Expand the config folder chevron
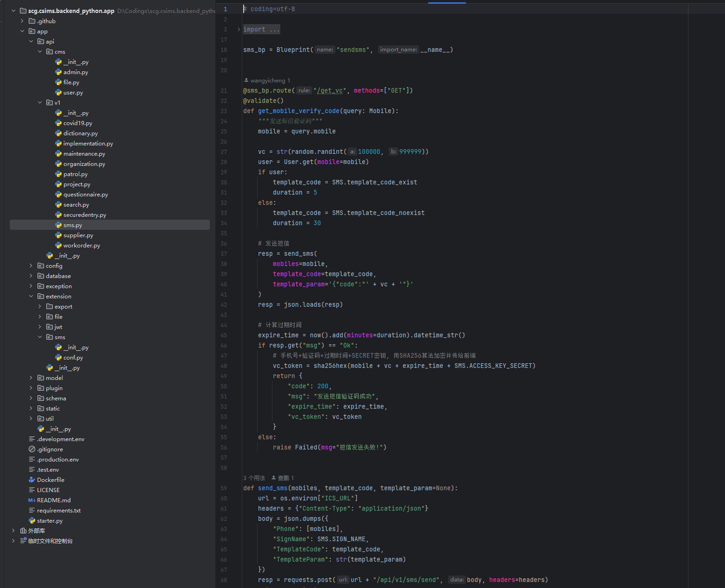 tap(31, 266)
